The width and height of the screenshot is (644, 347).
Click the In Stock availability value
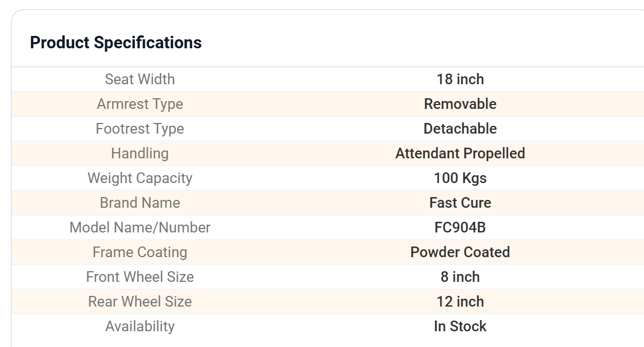point(460,326)
